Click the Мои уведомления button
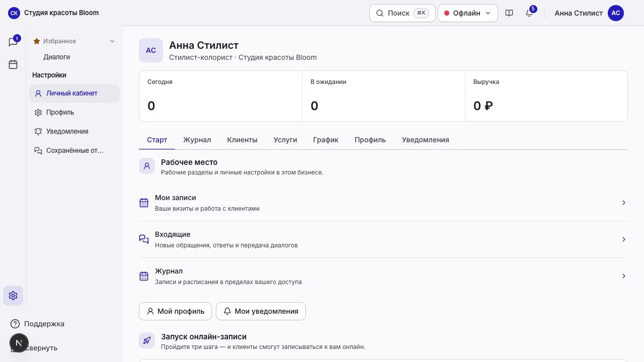Screen dimensions: 644x362 point(261,311)
